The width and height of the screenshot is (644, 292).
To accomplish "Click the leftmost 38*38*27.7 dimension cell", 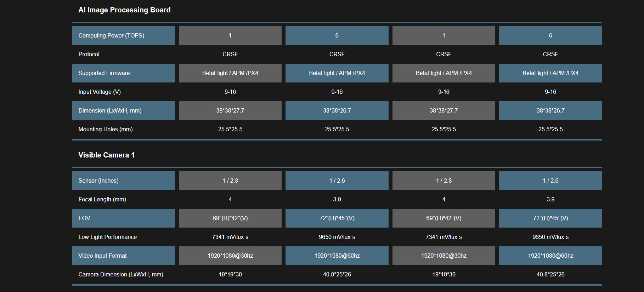I will click(x=230, y=110).
